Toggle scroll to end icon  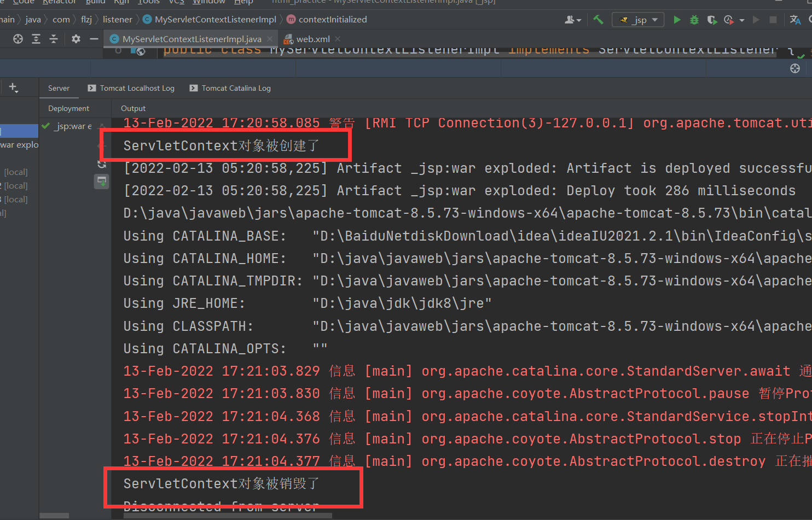[102, 181]
